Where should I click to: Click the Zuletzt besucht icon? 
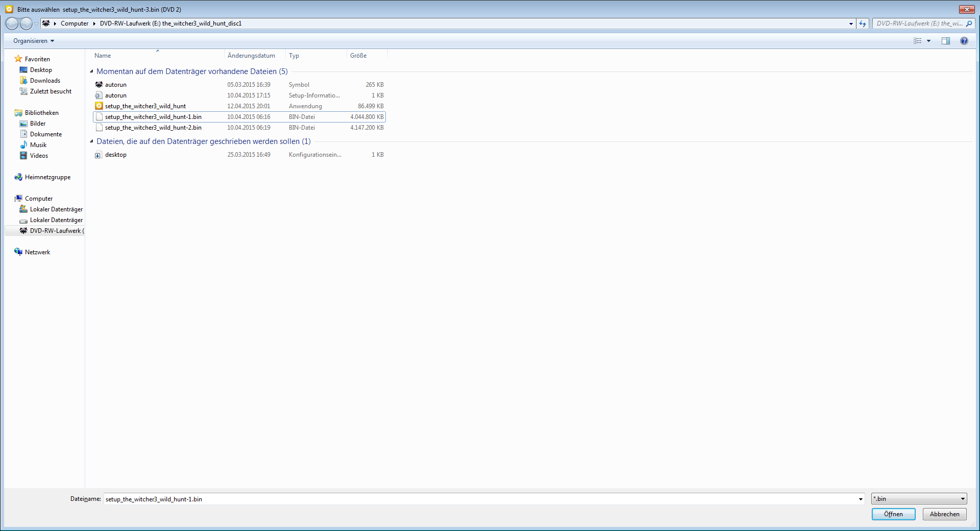tap(23, 91)
